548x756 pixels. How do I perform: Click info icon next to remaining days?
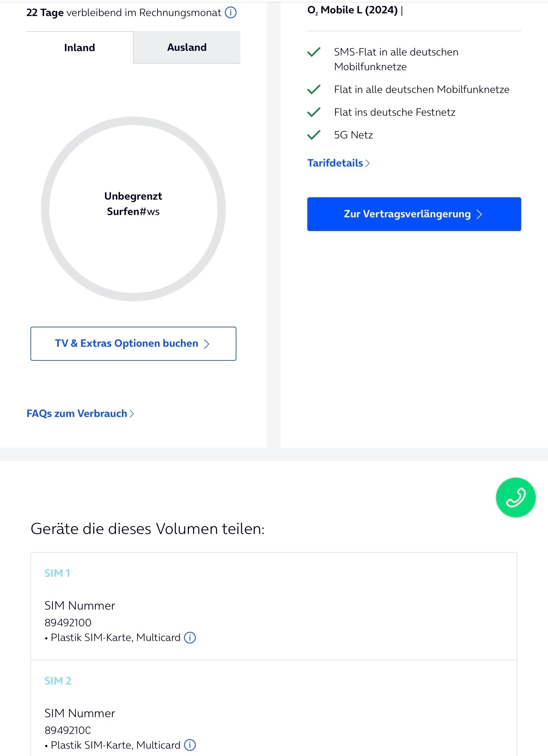point(230,13)
